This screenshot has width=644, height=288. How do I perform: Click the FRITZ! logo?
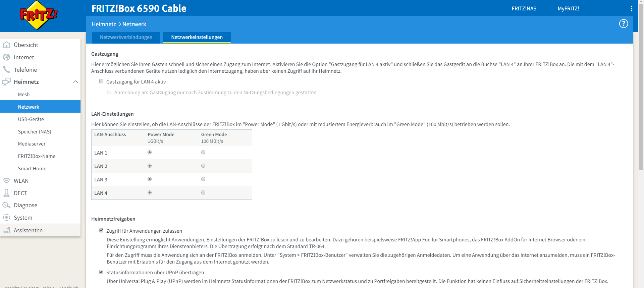(x=39, y=15)
